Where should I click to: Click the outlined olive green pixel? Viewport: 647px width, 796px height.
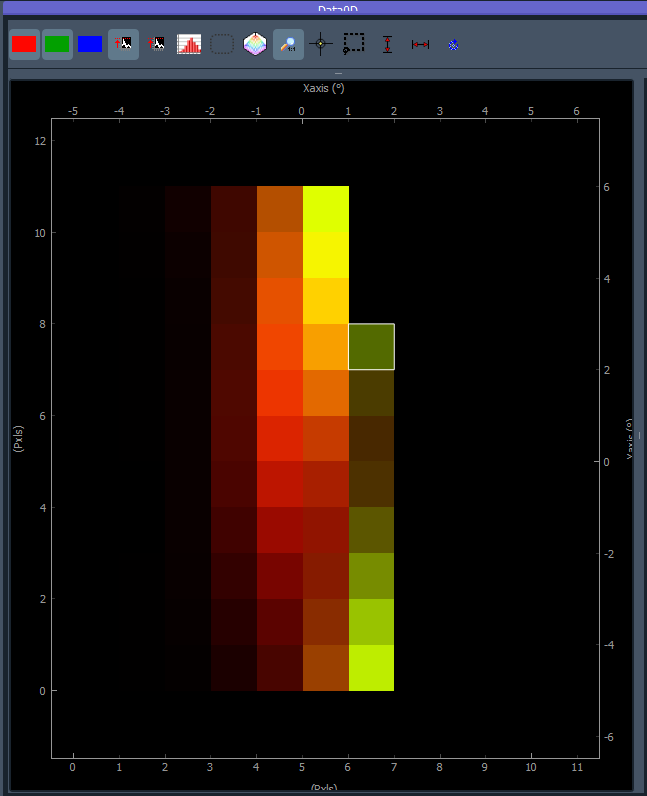coord(371,347)
